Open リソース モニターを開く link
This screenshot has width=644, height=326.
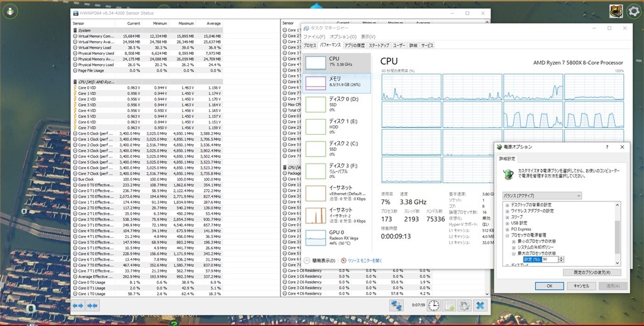pos(365,261)
